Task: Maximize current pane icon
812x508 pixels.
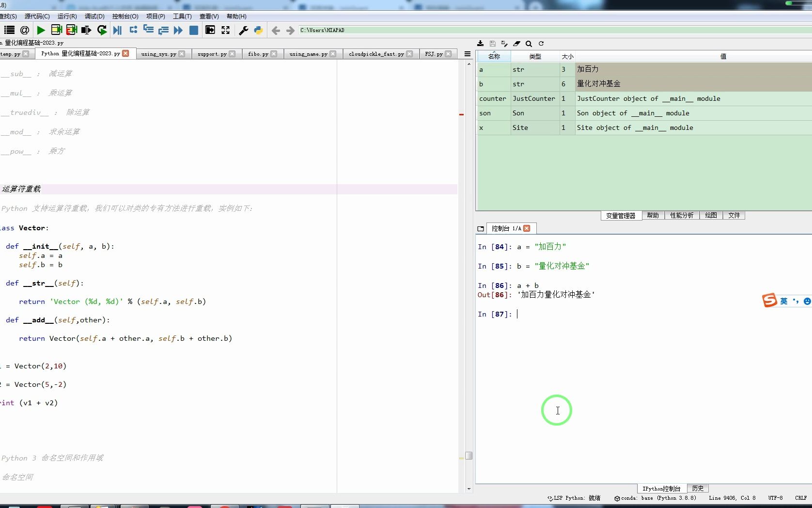Action: point(210,30)
